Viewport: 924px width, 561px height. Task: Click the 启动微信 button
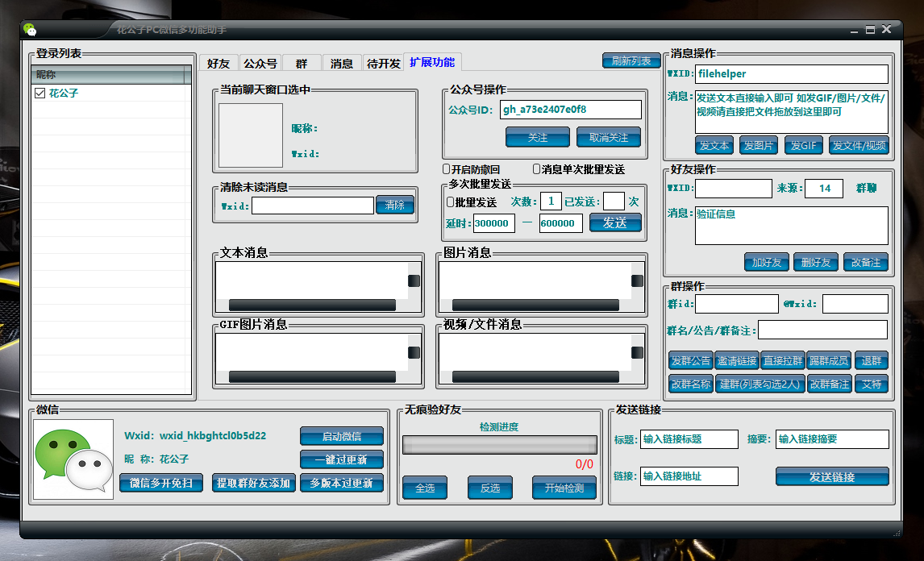point(342,436)
